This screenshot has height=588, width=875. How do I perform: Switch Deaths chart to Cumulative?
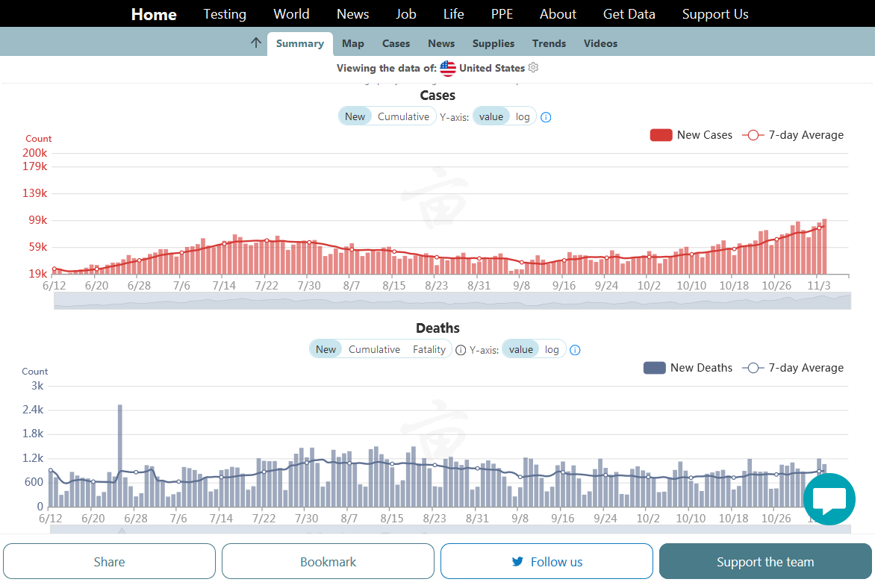(374, 349)
